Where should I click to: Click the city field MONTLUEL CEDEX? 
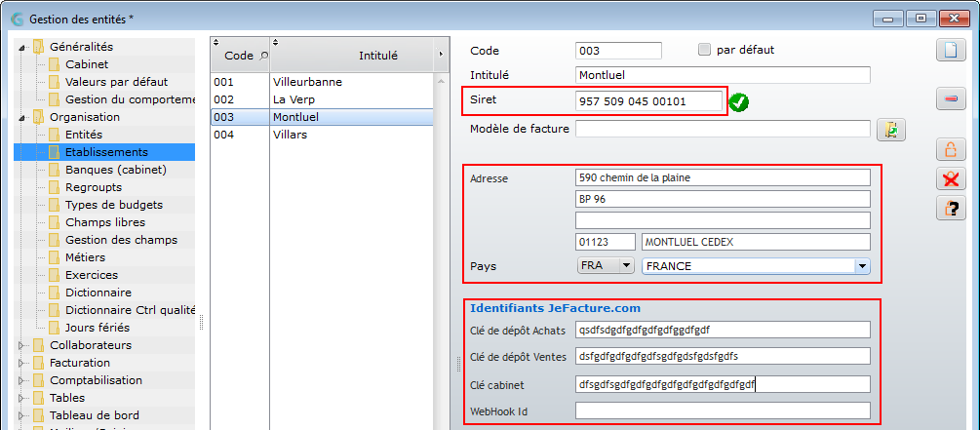click(756, 242)
